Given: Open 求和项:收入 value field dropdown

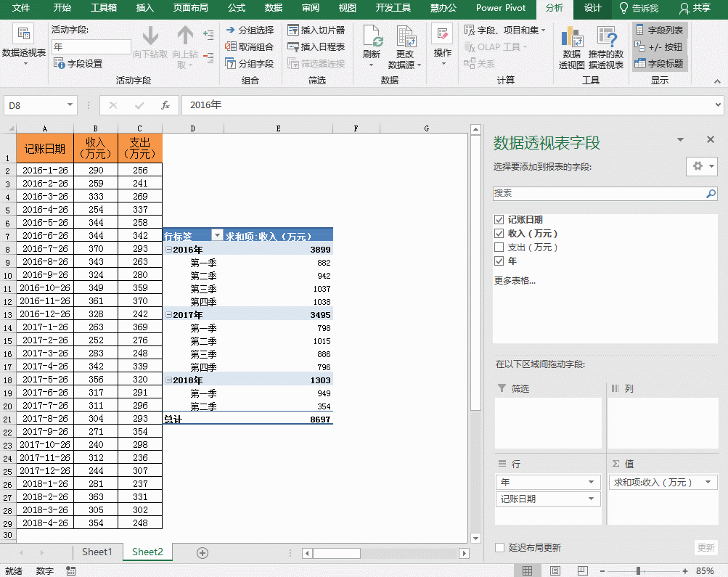Looking at the screenshot, I should 708,483.
